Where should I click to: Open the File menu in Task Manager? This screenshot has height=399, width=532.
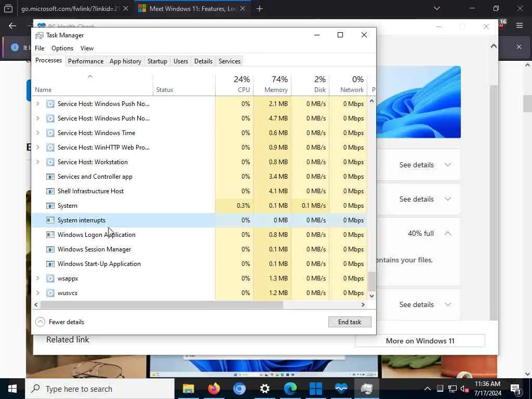(39, 48)
